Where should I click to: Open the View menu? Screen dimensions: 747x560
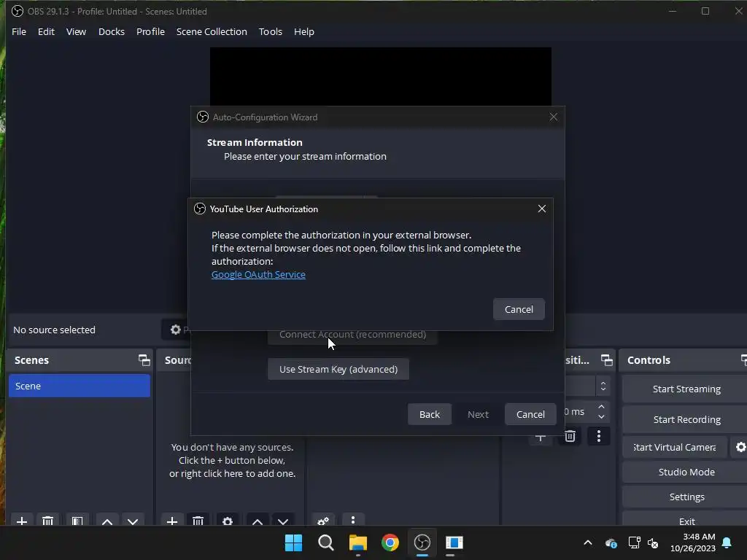(x=76, y=31)
